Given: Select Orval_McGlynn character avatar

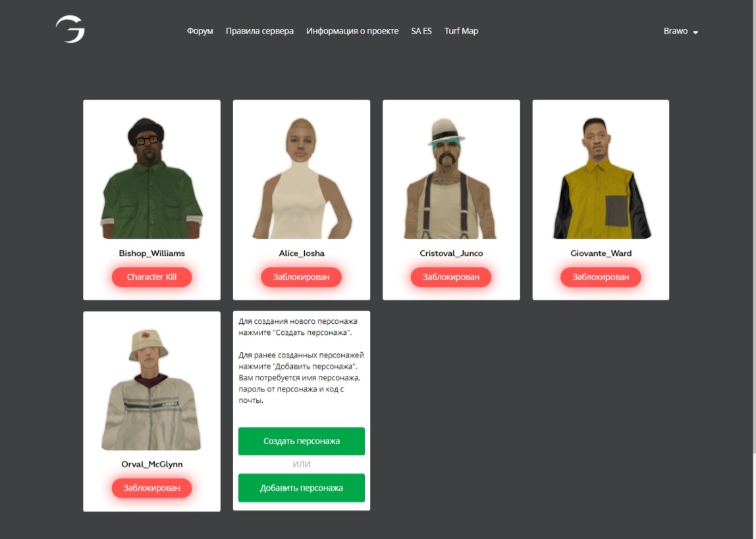Looking at the screenshot, I should 151,389.
